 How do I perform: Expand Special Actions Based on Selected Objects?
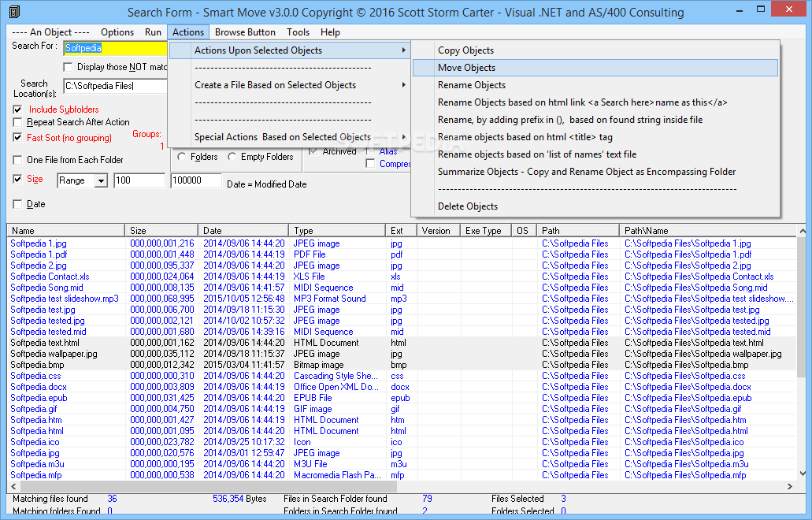[x=290, y=137]
